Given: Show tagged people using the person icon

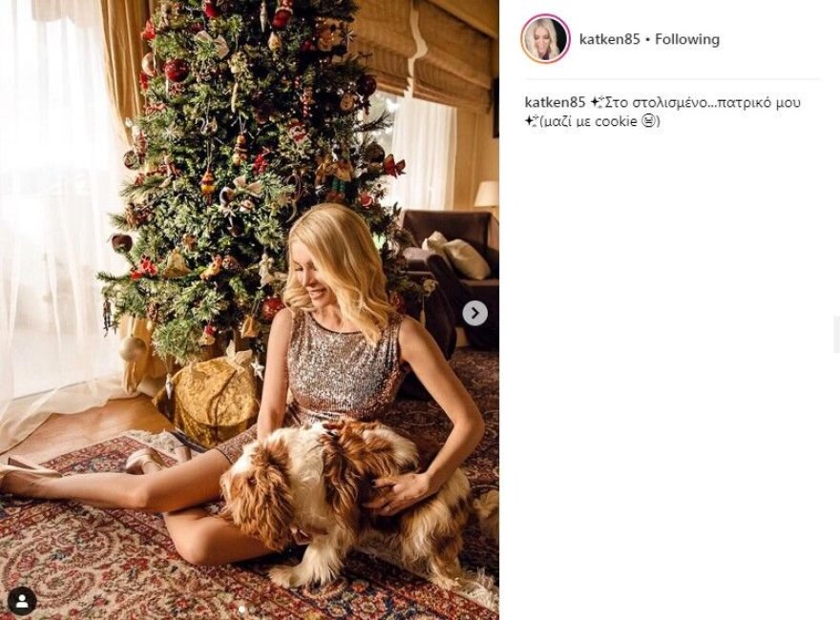Looking at the screenshot, I should (x=22, y=601).
